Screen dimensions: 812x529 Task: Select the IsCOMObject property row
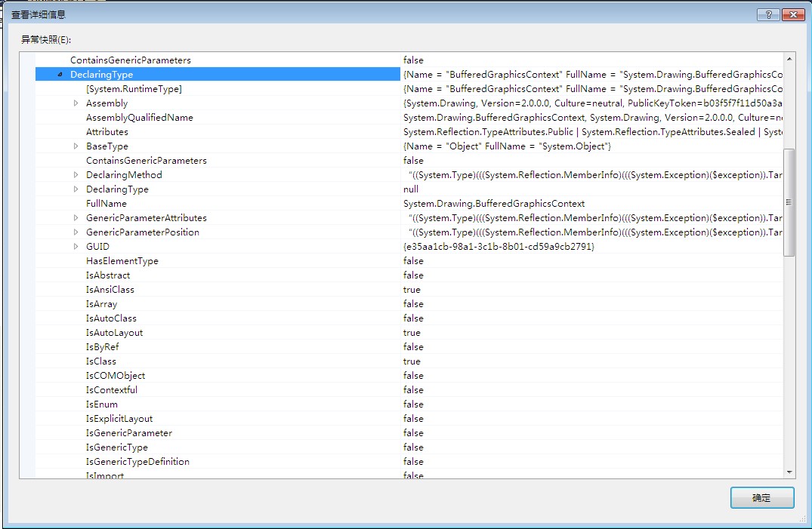[x=115, y=376]
